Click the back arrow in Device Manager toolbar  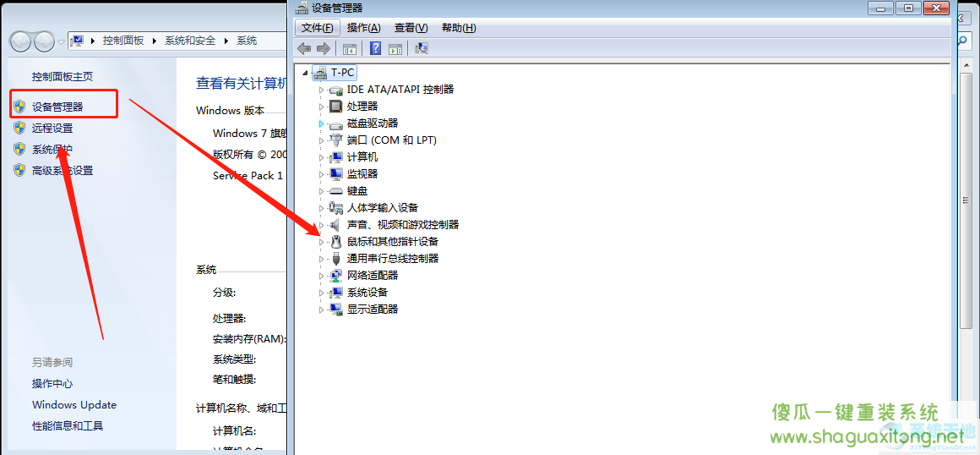304,48
